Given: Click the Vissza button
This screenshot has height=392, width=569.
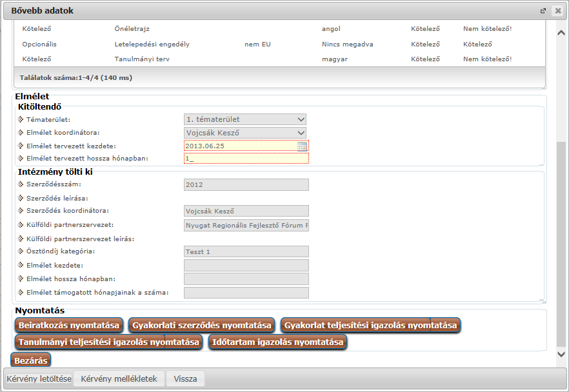Looking at the screenshot, I should [x=185, y=379].
